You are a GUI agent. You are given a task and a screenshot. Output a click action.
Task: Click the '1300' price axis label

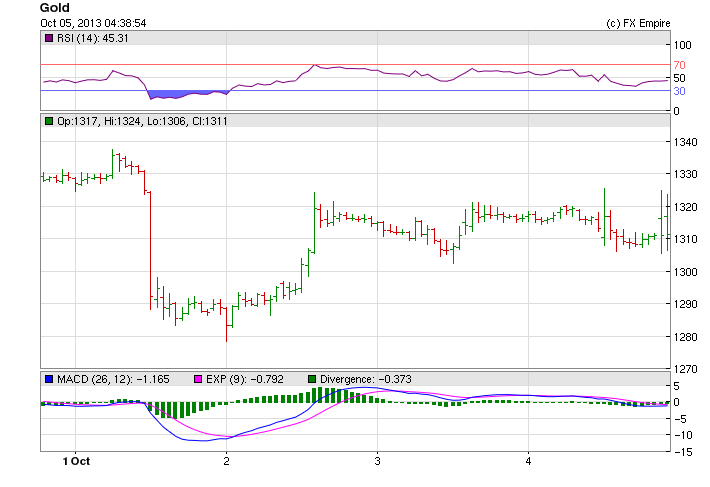(x=686, y=272)
